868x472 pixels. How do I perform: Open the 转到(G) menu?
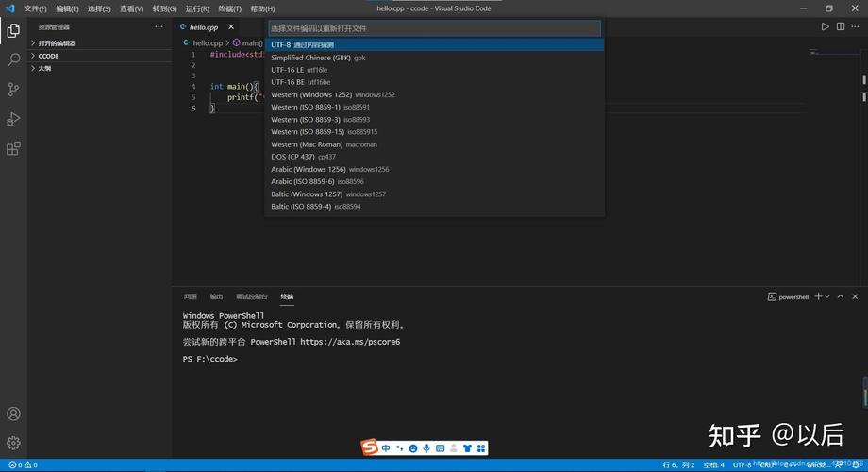click(164, 8)
